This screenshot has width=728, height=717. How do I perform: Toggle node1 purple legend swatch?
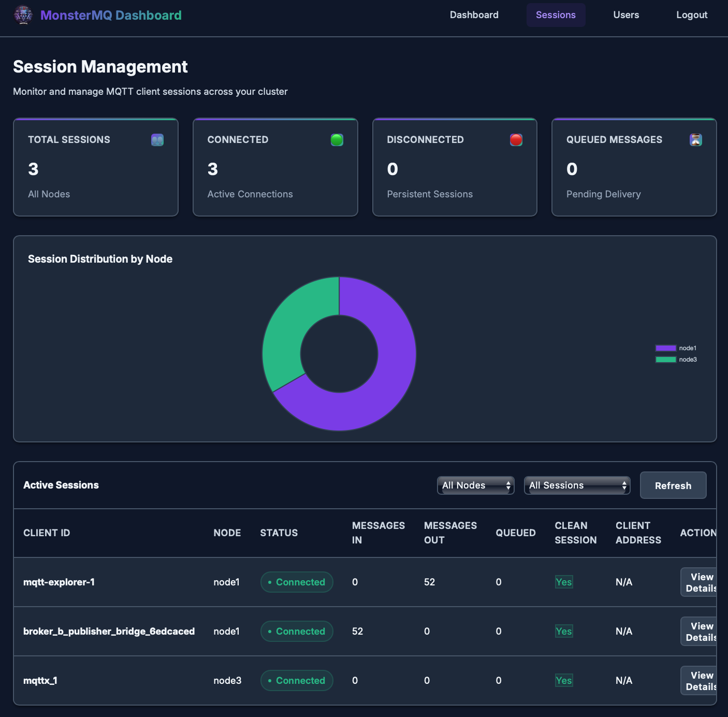tap(666, 348)
